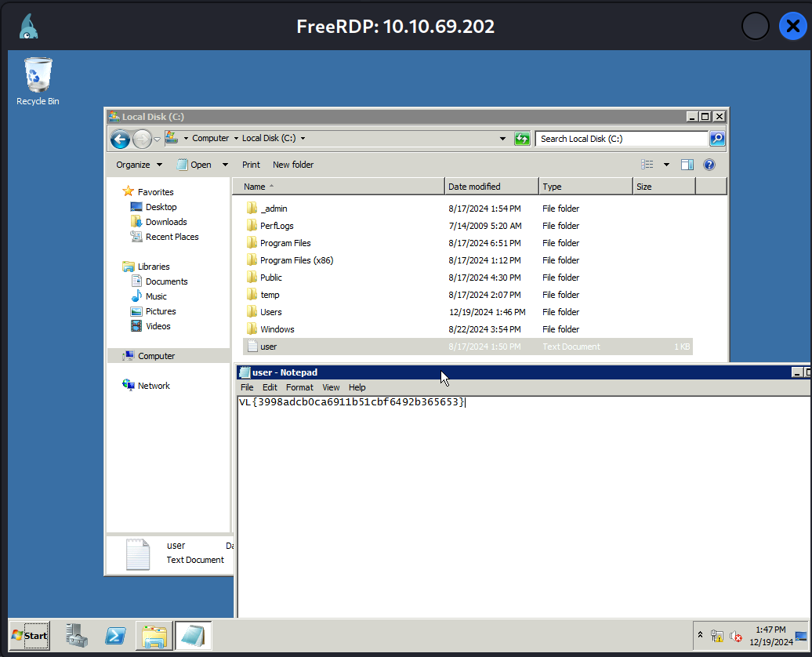Select Downloads in Favorites

[166, 222]
